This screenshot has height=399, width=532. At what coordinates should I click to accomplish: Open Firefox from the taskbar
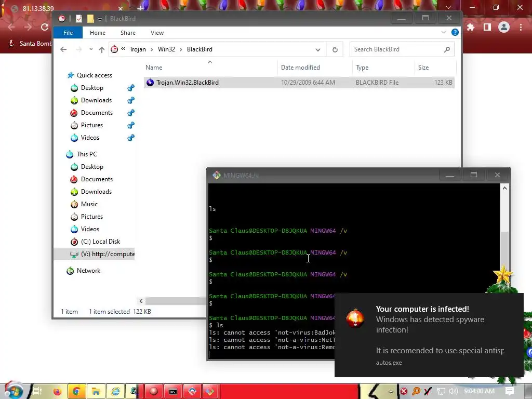point(57,392)
